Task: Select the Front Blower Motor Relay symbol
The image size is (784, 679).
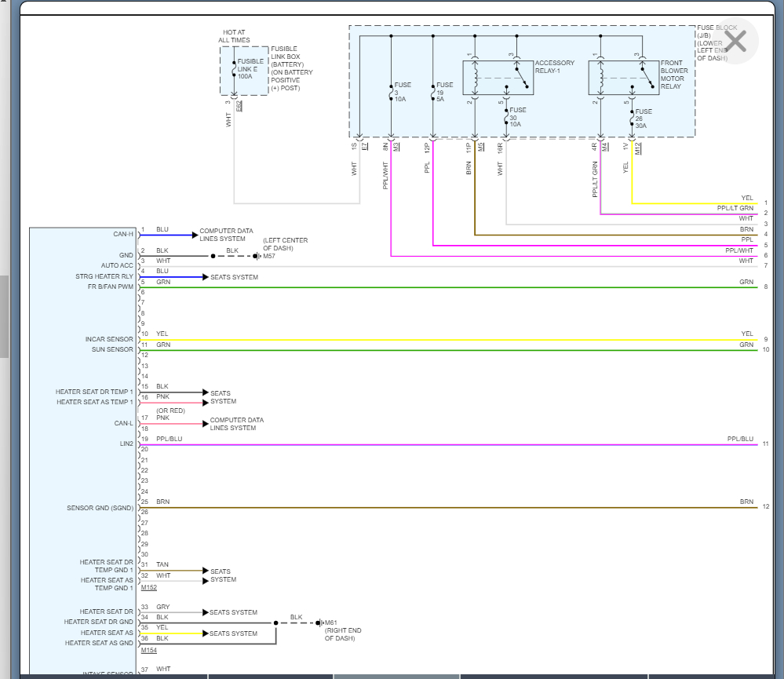Action: [623, 77]
